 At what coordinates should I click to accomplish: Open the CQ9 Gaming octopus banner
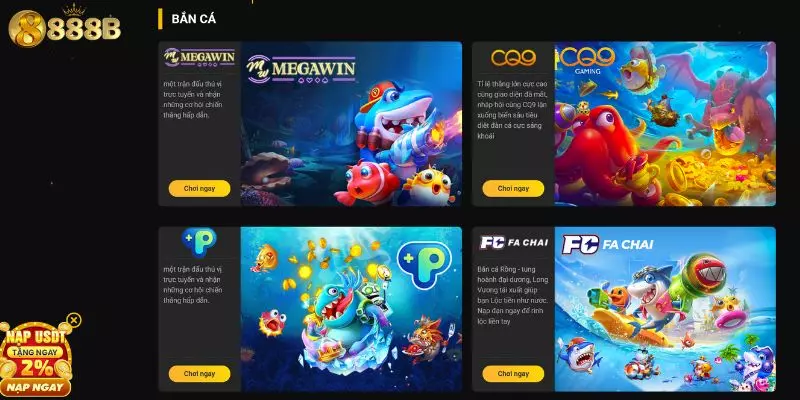tap(665, 124)
